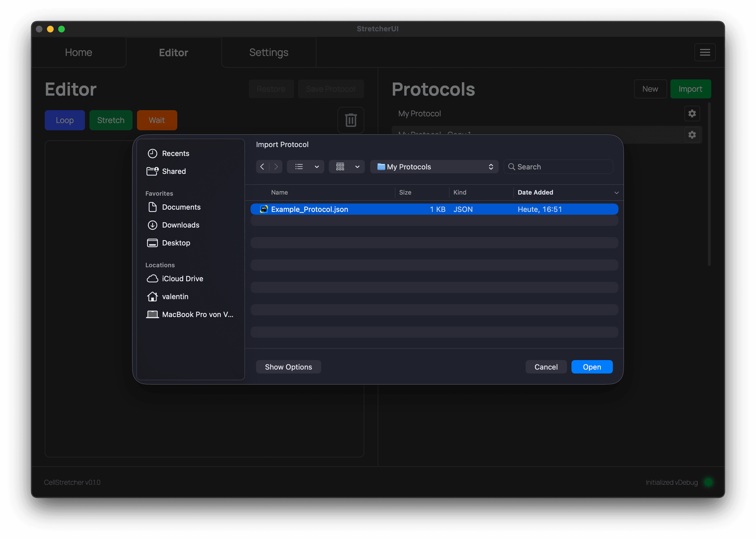Switch to list view icon
The width and height of the screenshot is (756, 539).
click(x=299, y=167)
